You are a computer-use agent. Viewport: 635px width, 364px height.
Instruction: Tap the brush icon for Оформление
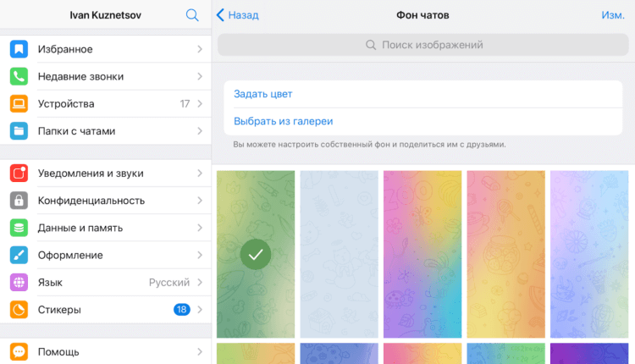pyautogui.click(x=19, y=255)
